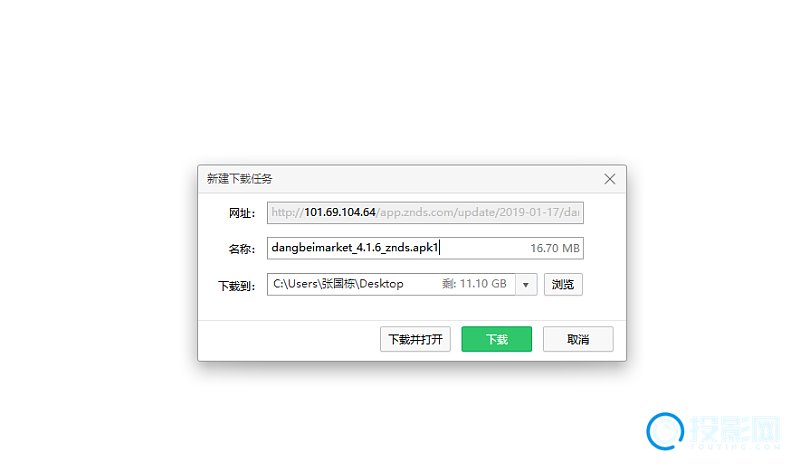This screenshot has height=471, width=800.
Task: Click the 名称 label
Action: click(x=241, y=249)
